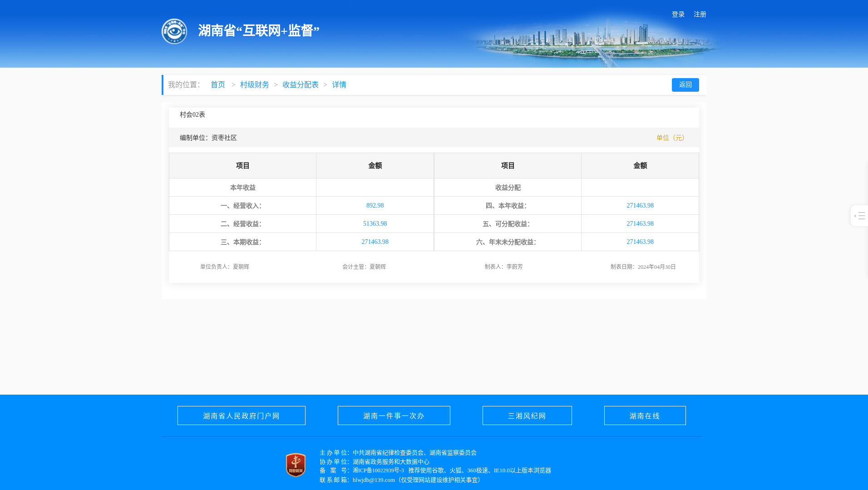Click the eye logo icon in header
The height and width of the screenshot is (490, 868).
point(174,31)
